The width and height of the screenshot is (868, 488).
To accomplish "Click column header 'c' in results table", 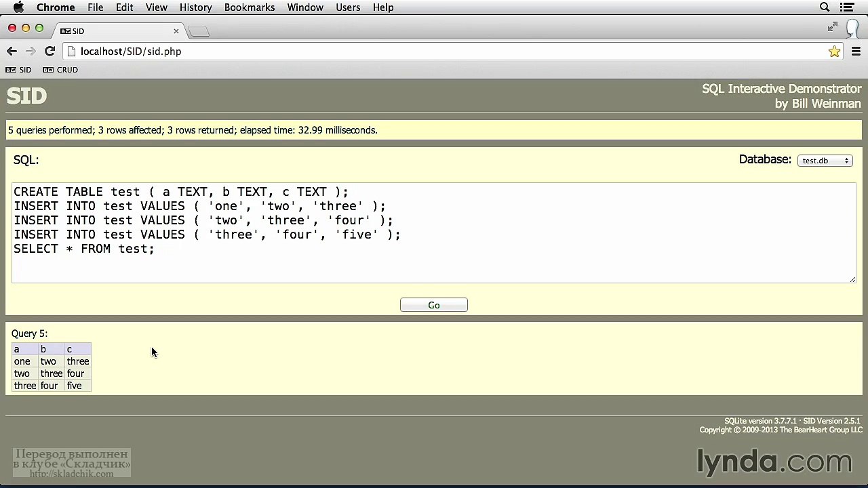I will 78,349.
